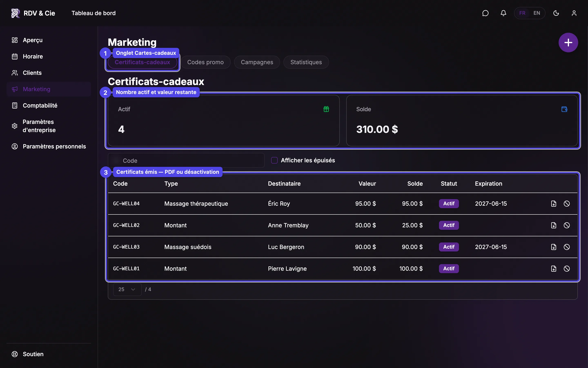The image size is (588, 368).
Task: Open the chat messages icon
Action: click(x=485, y=13)
